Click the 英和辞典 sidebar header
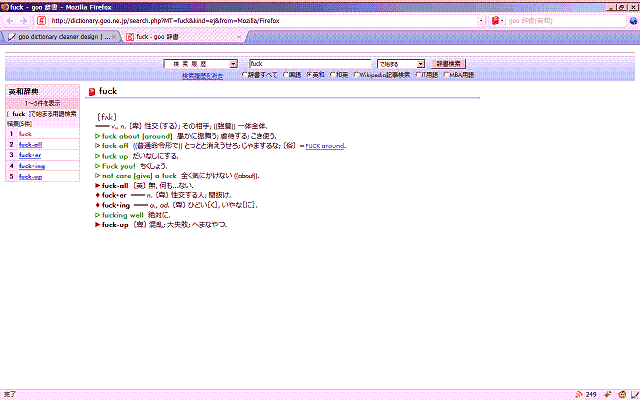This screenshot has height=400, width=640. click(42, 92)
